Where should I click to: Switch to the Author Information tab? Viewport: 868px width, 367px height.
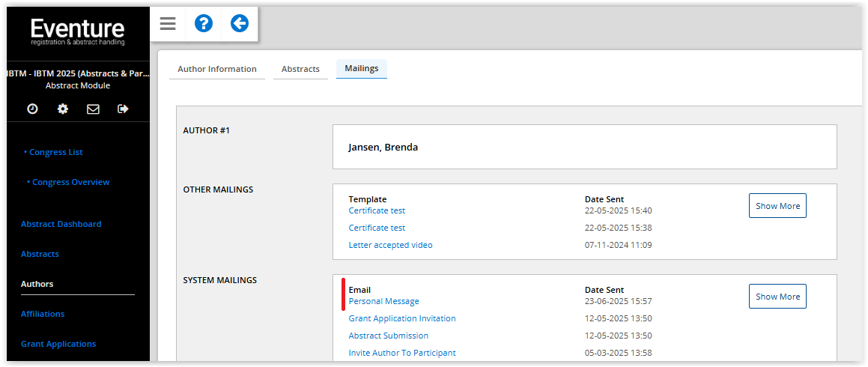click(217, 69)
